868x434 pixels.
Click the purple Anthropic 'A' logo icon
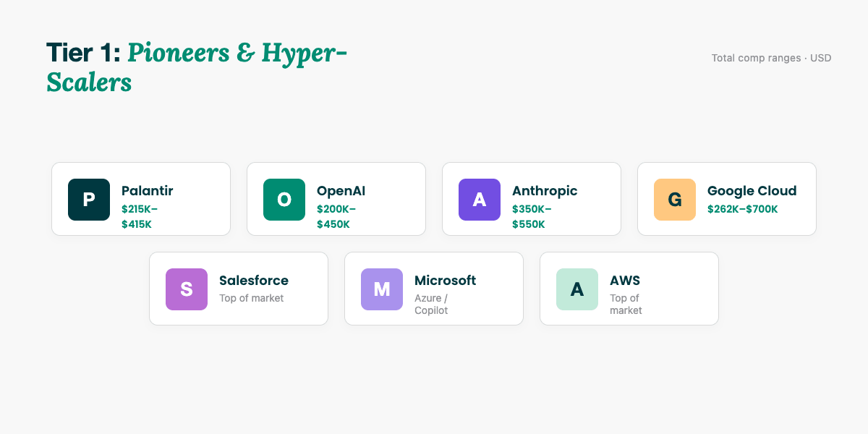tap(480, 200)
